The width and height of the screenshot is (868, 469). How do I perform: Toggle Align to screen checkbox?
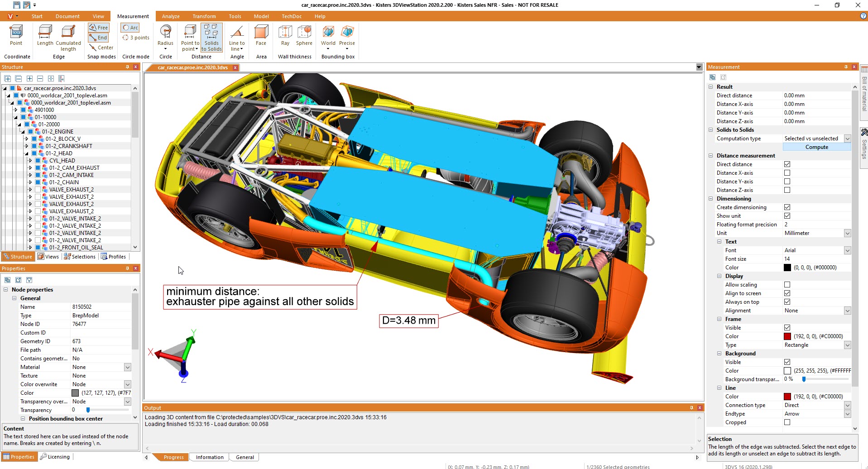787,293
